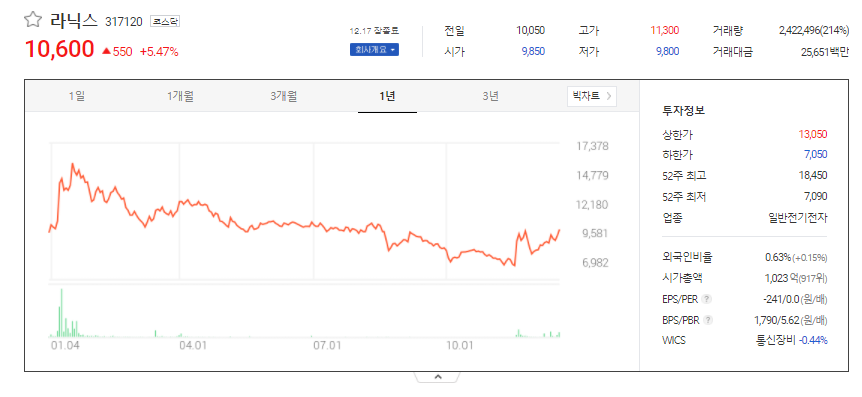Switch chart to 3개월 tab
The height and width of the screenshot is (397, 862).
284,96
